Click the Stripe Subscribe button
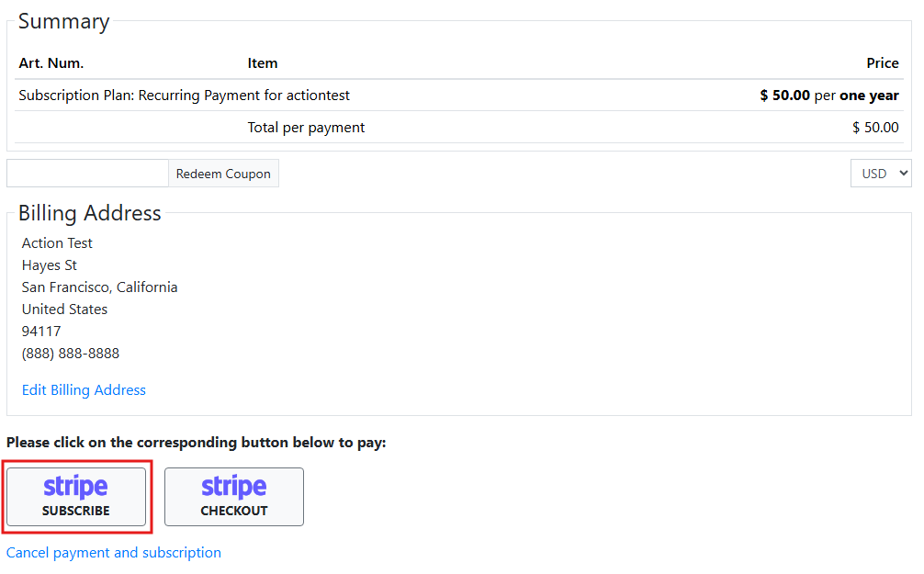 pos(76,497)
